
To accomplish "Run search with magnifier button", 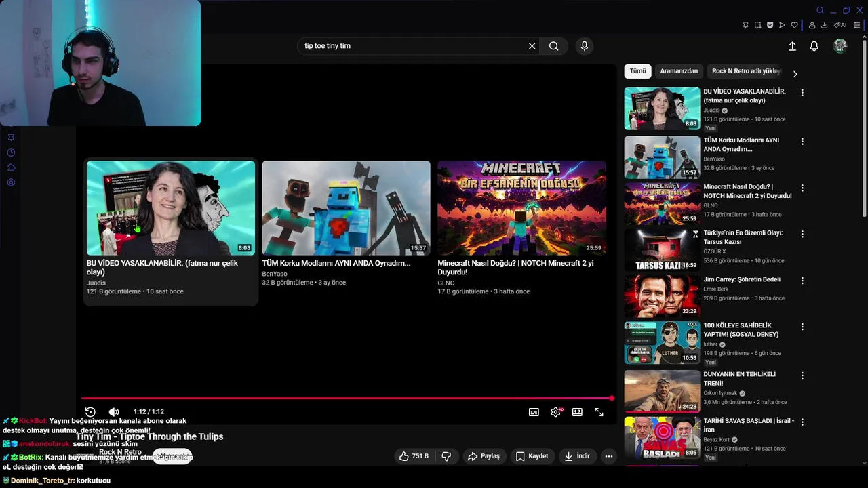I will pyautogui.click(x=554, y=46).
